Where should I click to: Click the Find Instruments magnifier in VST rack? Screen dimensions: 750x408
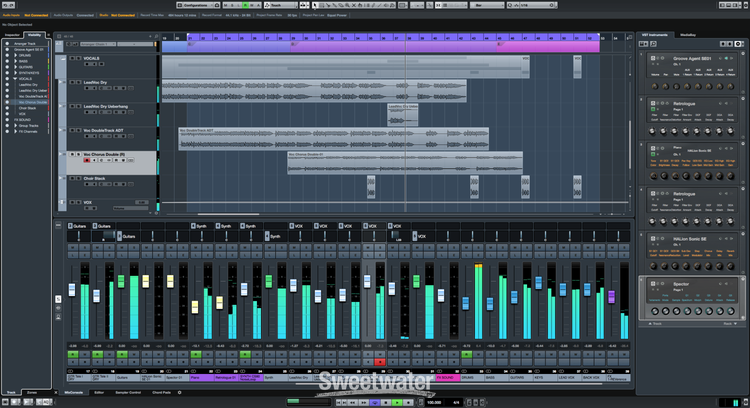pos(653,44)
